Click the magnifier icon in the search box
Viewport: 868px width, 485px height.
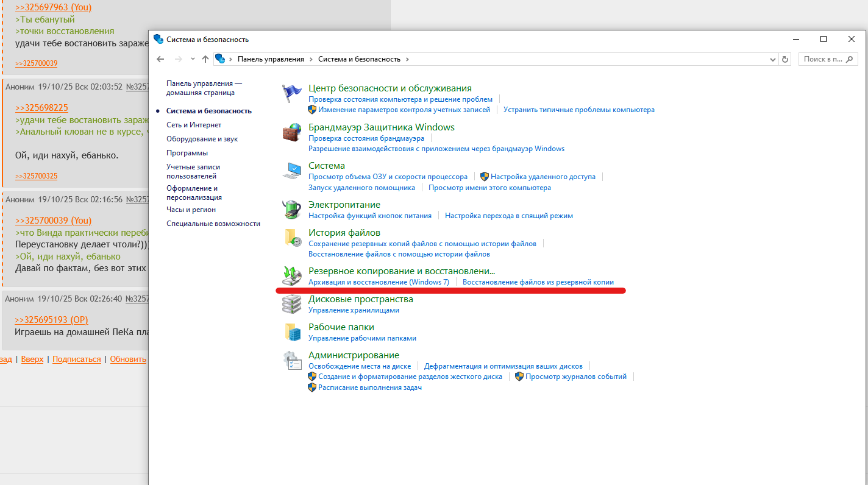tap(850, 59)
